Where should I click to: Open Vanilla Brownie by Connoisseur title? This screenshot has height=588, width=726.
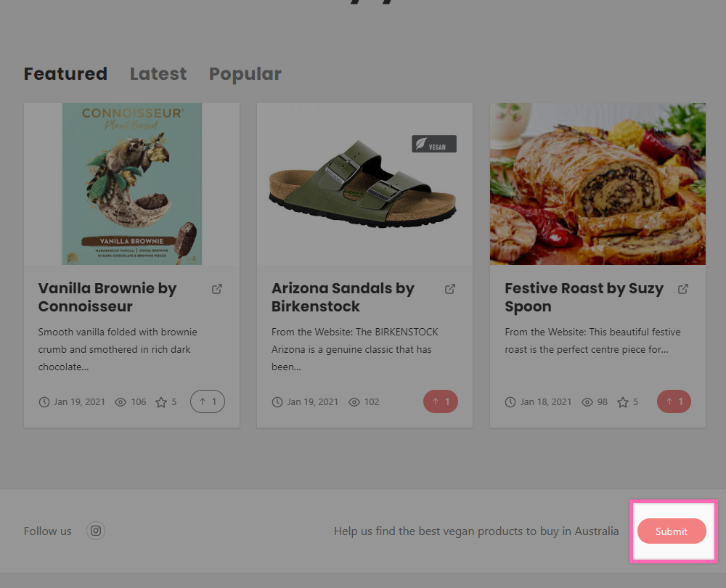[107, 297]
